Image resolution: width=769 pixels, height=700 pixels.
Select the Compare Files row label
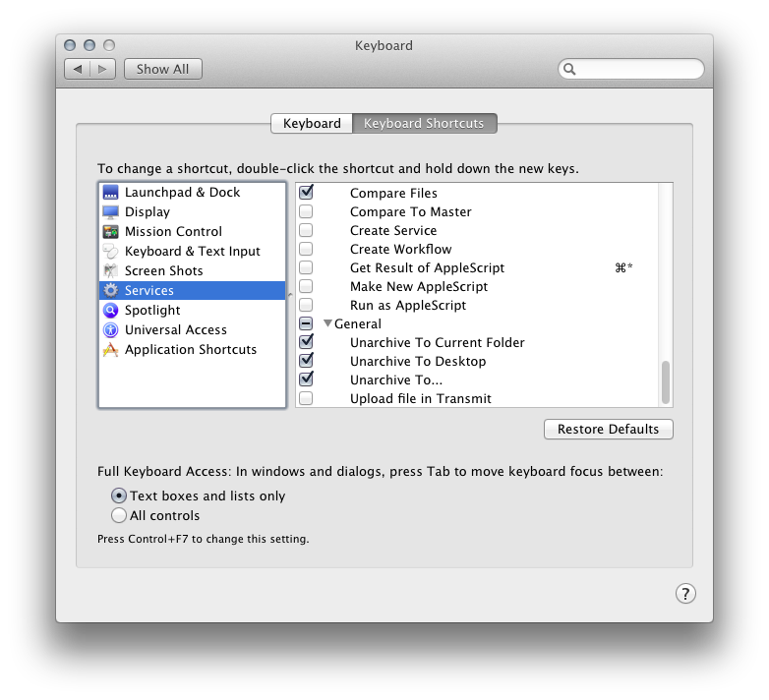[x=393, y=193]
